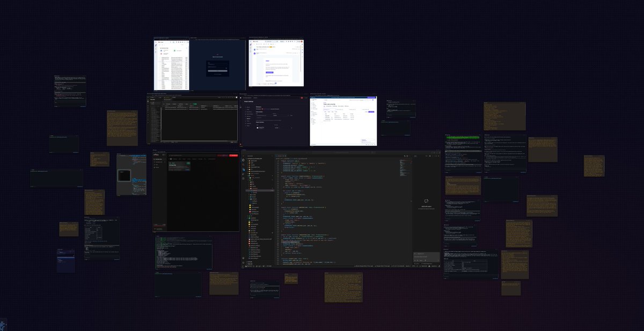This screenshot has width=644, height=331.
Task: Focus the search field in the dark dashboard app header
Action: click(x=192, y=156)
